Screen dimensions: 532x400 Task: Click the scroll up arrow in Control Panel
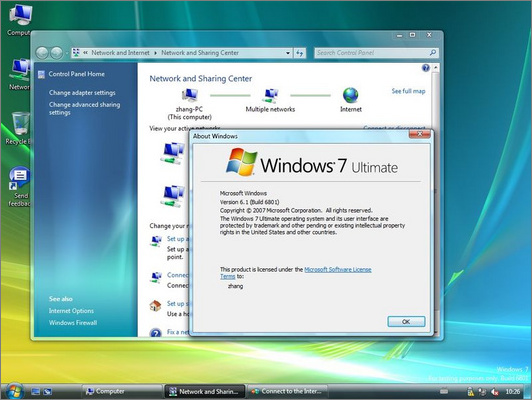436,68
